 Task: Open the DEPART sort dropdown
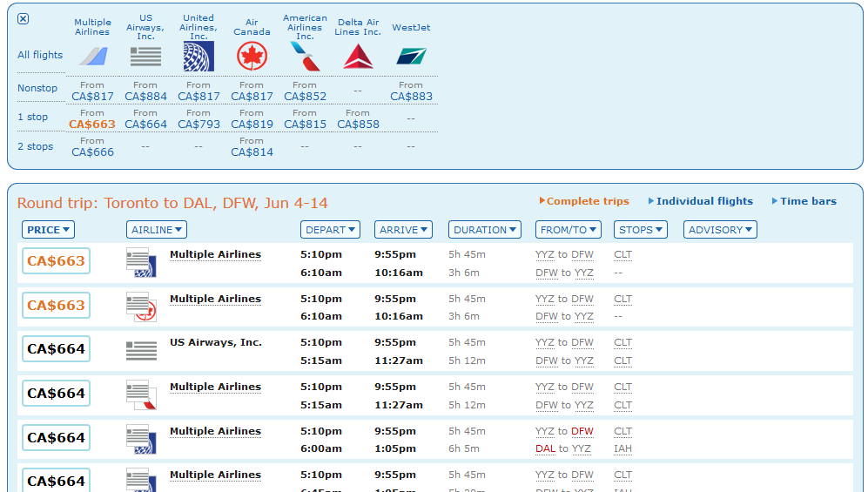[331, 230]
